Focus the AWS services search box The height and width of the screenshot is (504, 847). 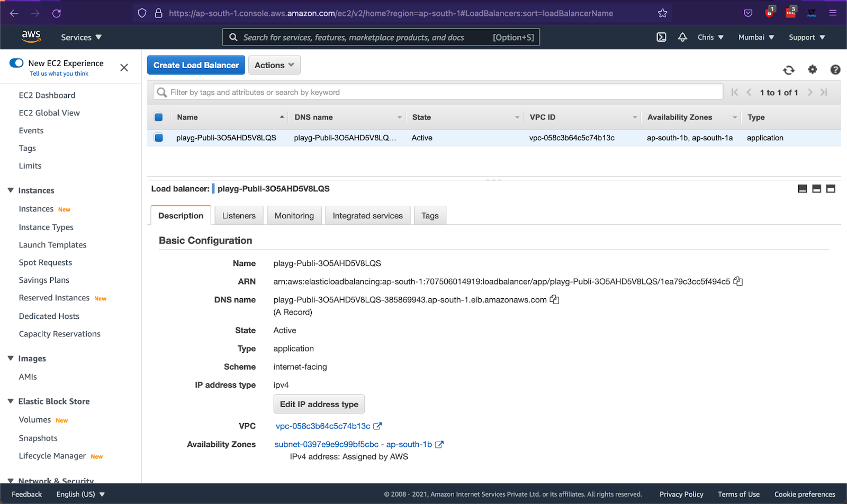[x=381, y=37]
